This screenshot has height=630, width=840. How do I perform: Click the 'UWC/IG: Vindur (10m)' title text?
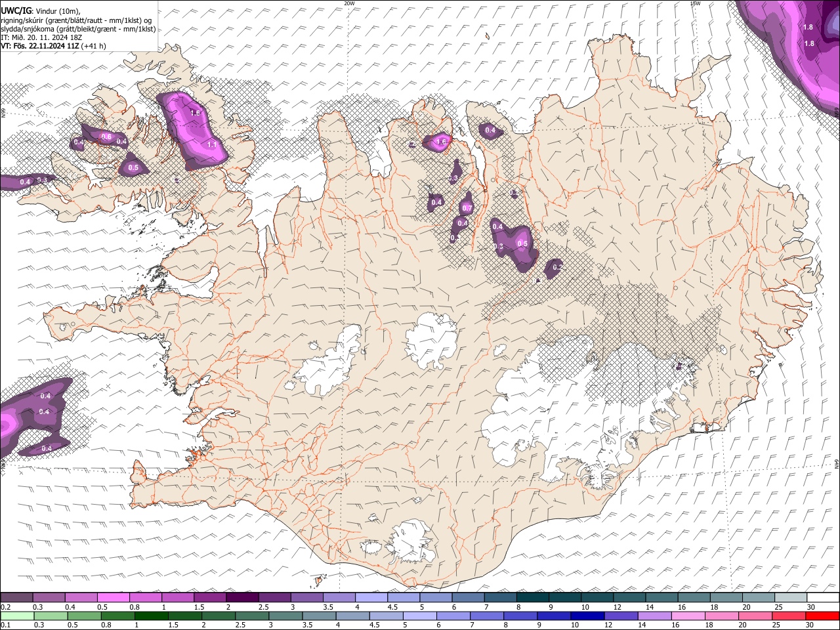point(40,11)
